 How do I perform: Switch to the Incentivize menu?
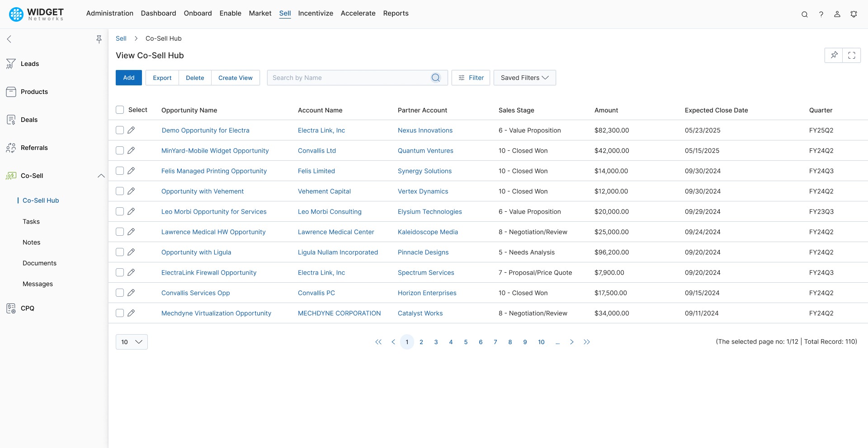point(316,13)
